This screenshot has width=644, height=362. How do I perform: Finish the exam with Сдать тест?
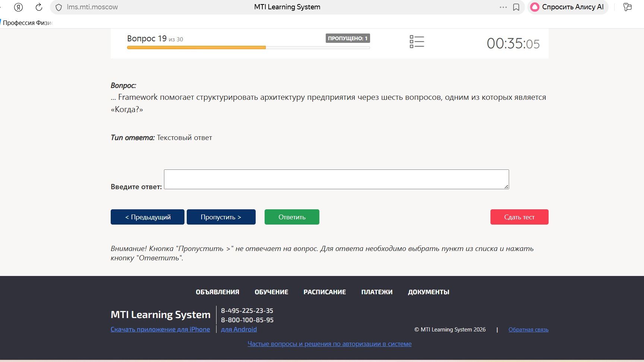(x=519, y=217)
